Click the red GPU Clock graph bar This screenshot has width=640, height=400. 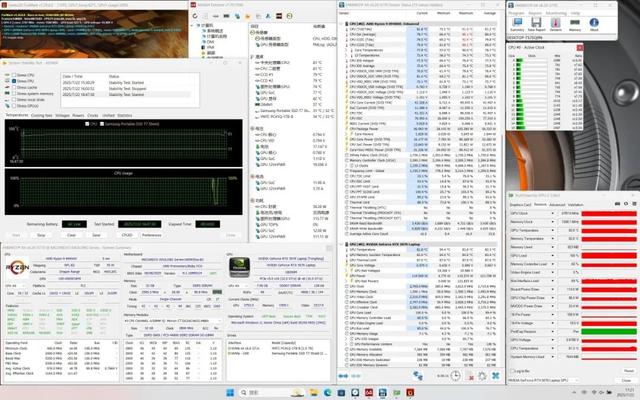tap(609, 213)
